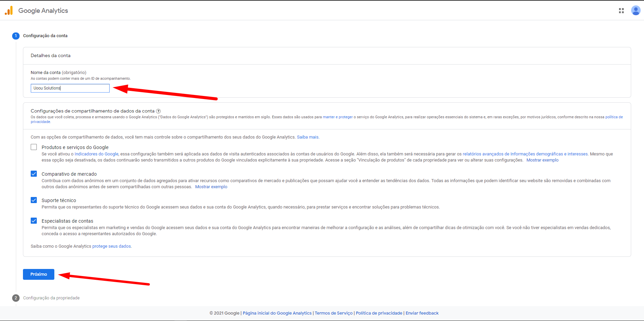Uncheck the Suporte técnico checkbox
Image resolution: width=644 pixels, height=321 pixels.
pos(34,200)
